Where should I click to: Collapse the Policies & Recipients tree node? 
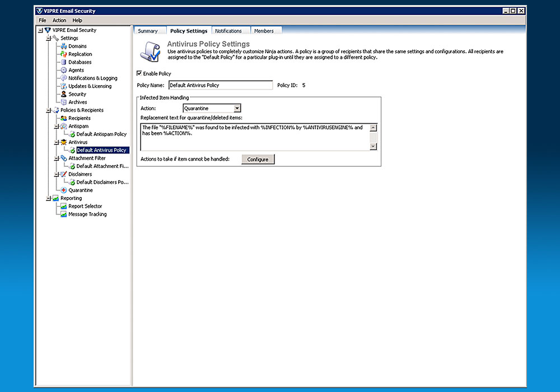[x=49, y=110]
